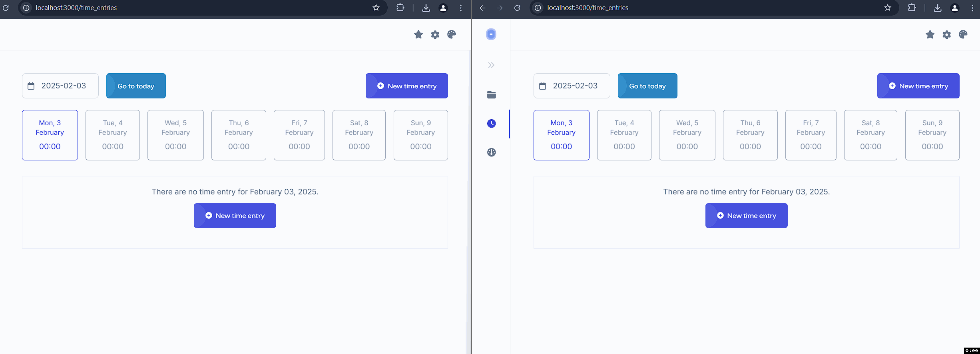The height and width of the screenshot is (354, 980).
Task: Open date picker 2025-02-03 in left window
Action: pyautogui.click(x=60, y=86)
